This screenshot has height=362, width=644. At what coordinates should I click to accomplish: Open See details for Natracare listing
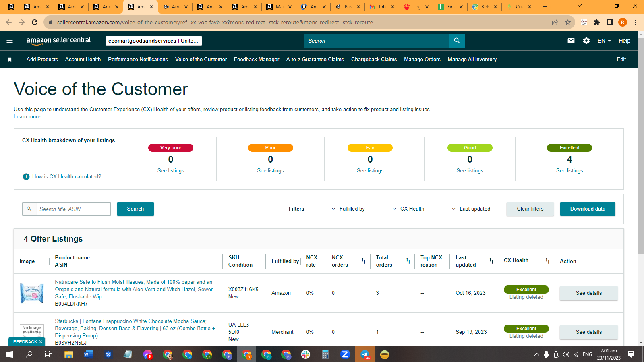588,293
